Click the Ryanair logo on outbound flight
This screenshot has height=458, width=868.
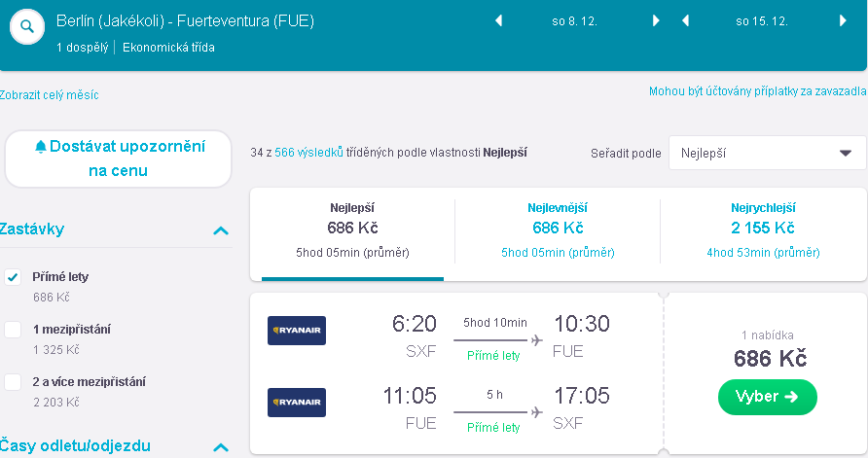[x=297, y=331]
